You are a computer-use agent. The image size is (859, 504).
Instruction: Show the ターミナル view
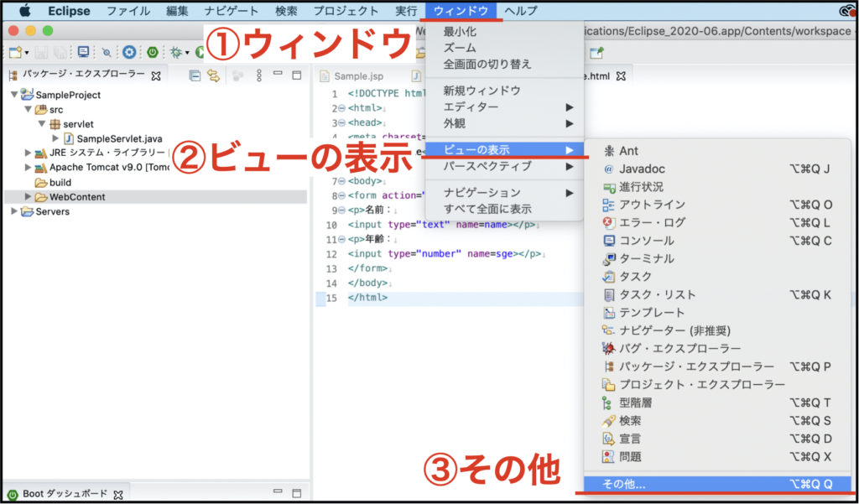tap(718, 258)
